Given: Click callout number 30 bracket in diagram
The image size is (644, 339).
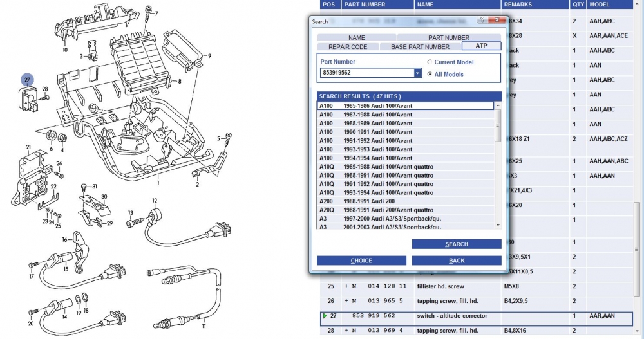Looking at the screenshot, I should [104, 197].
